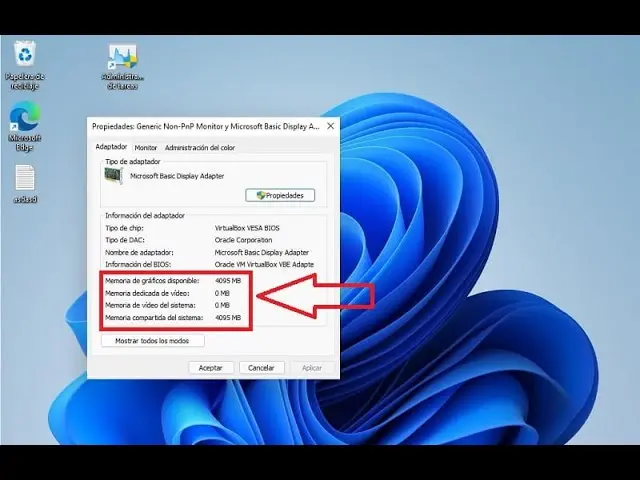
Task: Click 'Memoria compartida del sistema:' label
Action: point(154,318)
